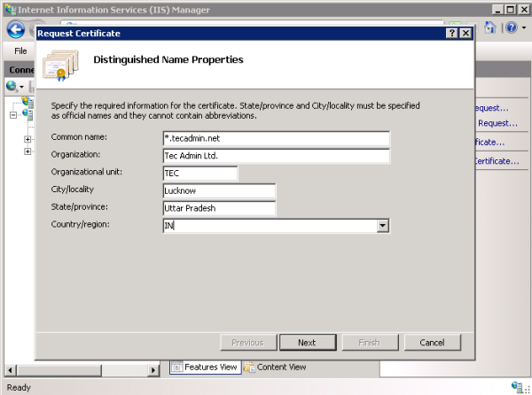
Task: Switch to the Content View tab
Action: click(275, 367)
